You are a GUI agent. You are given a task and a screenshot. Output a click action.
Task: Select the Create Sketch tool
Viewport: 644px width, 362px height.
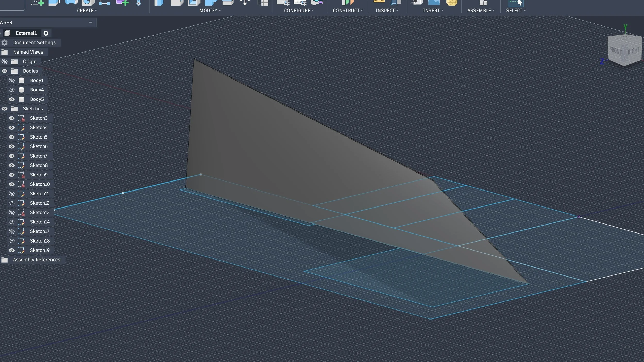tap(38, 2)
